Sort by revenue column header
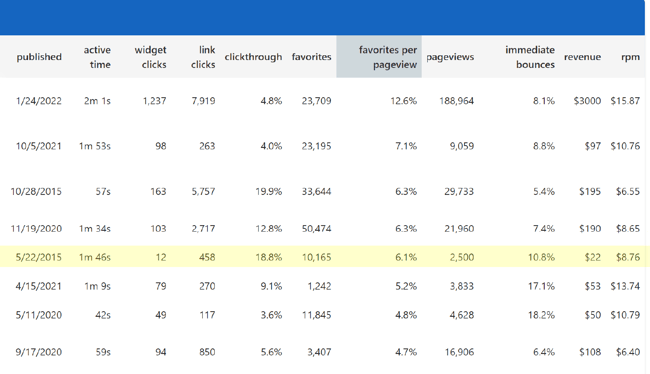The image size is (650, 374). (582, 57)
